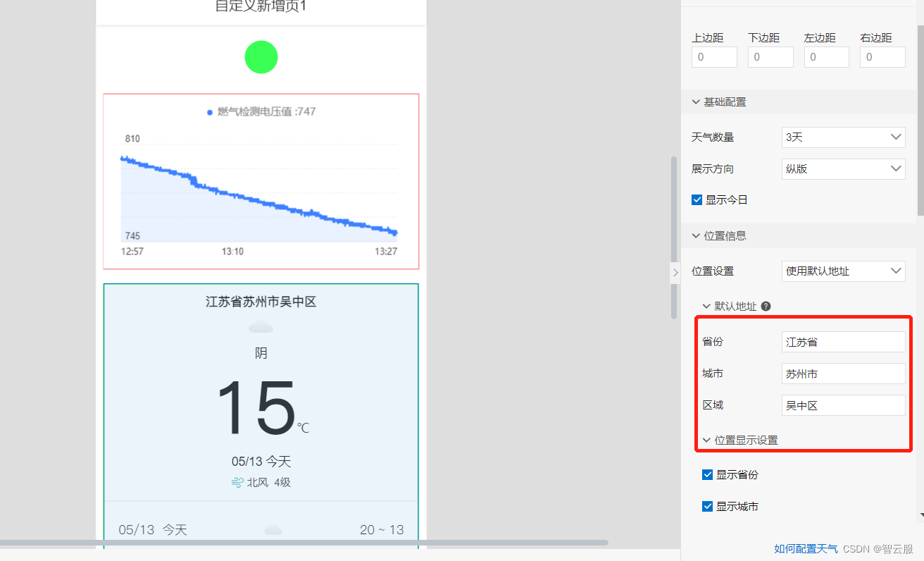Open the 位置设置 dropdown showing 使用默认地址
The height and width of the screenshot is (561, 924).
coord(844,271)
